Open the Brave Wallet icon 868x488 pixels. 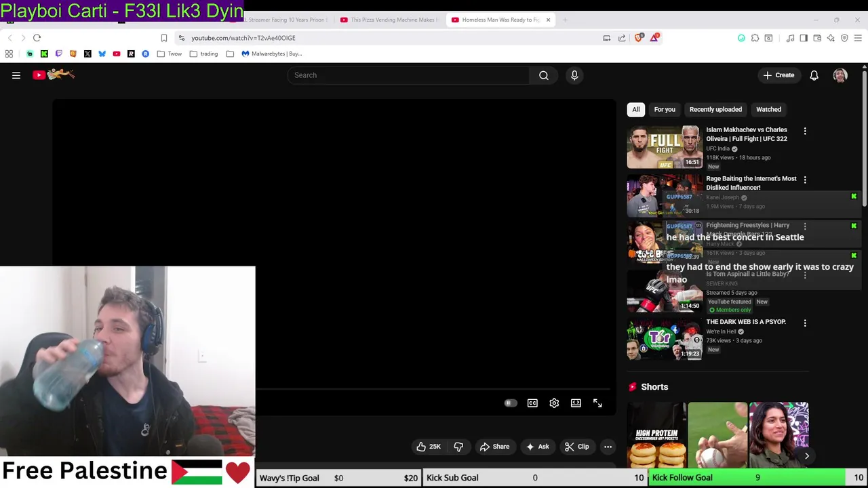[x=817, y=38]
